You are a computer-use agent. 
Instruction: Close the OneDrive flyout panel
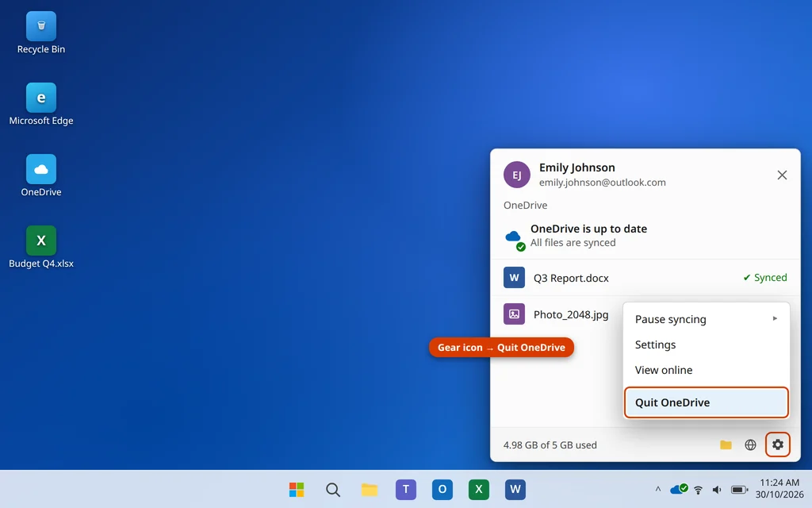pyautogui.click(x=782, y=175)
